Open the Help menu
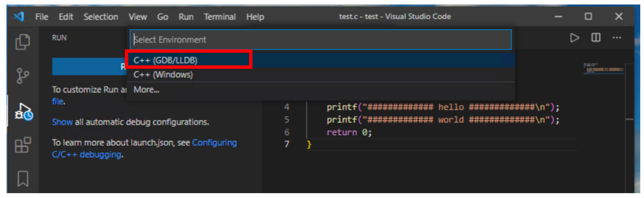Image resolution: width=644 pixels, height=198 pixels. 255,17
